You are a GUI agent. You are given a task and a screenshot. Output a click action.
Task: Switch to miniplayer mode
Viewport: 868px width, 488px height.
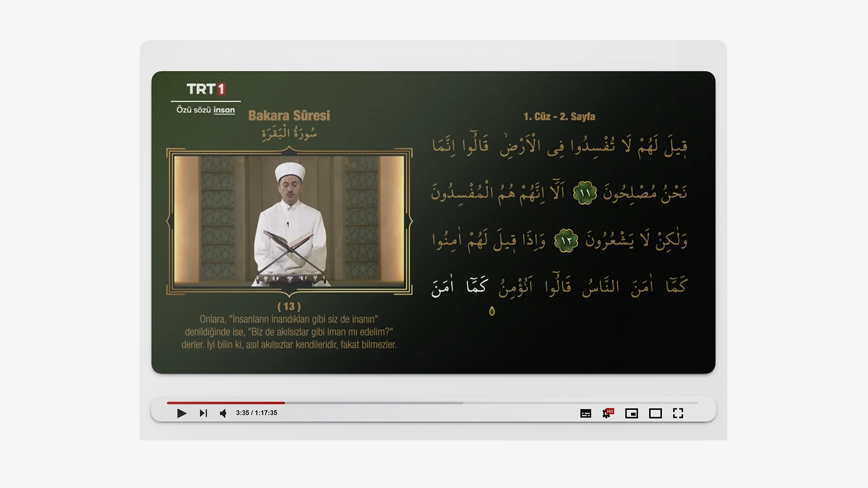(x=632, y=413)
